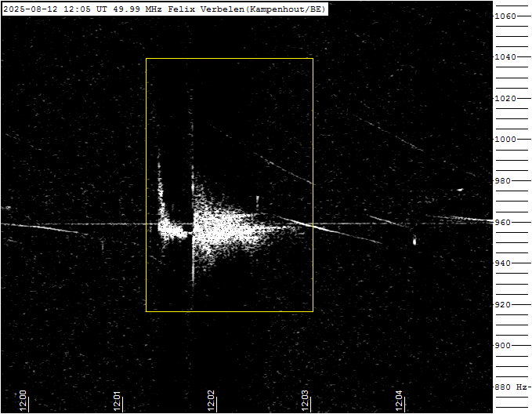Screen dimensions: 532x414
Task: Click the '1000' frequency scale label
Action: point(505,140)
